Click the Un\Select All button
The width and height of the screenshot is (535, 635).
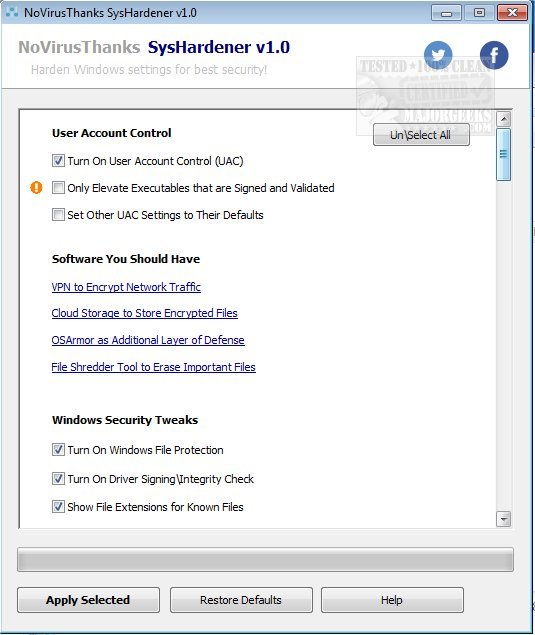pyautogui.click(x=421, y=135)
